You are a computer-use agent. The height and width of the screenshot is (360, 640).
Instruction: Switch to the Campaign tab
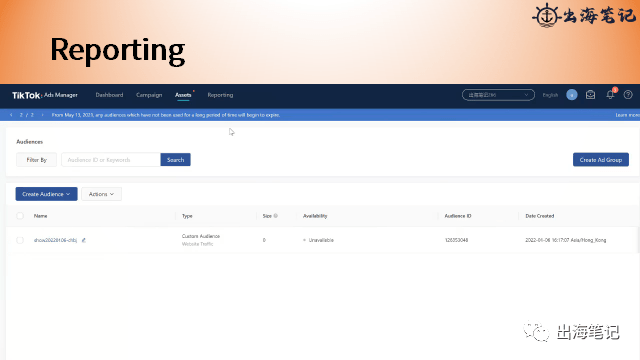click(x=149, y=95)
